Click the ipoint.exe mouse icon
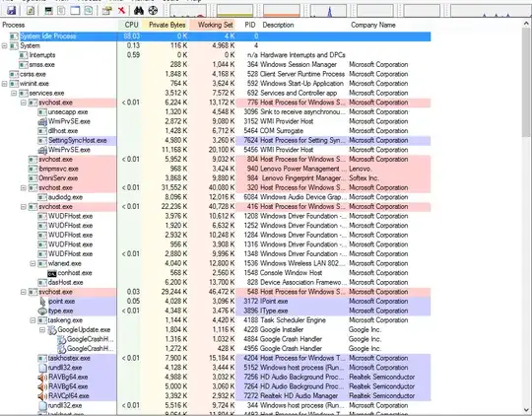 point(42,302)
